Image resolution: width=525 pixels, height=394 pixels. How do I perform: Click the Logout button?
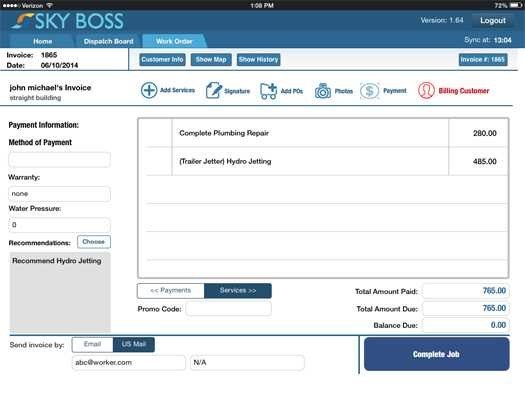point(493,20)
